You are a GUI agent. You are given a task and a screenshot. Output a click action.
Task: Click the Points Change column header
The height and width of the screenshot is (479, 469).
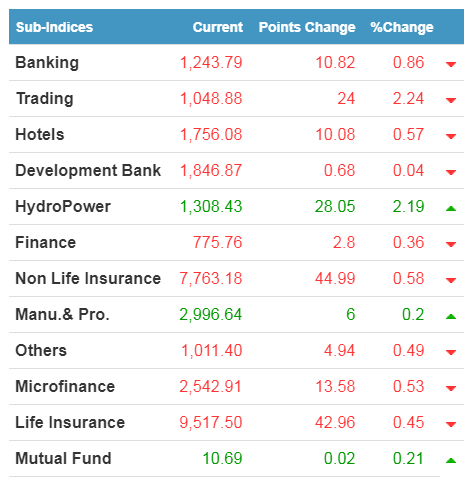tap(307, 27)
